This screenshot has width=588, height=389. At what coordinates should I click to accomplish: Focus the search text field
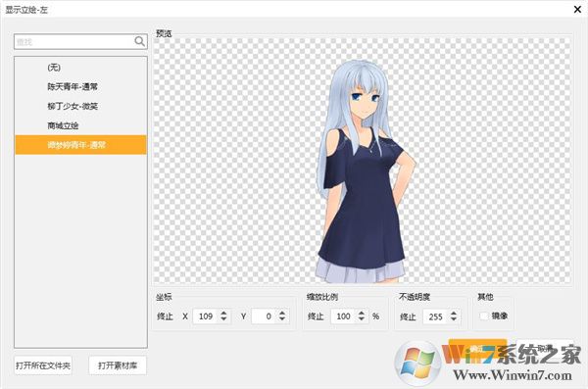tap(80, 41)
